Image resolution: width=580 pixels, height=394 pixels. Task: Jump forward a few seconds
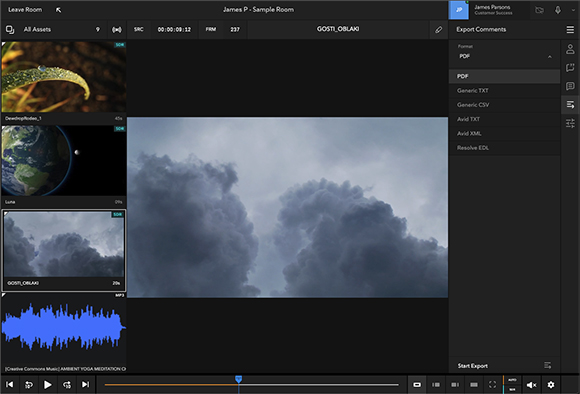click(x=67, y=385)
